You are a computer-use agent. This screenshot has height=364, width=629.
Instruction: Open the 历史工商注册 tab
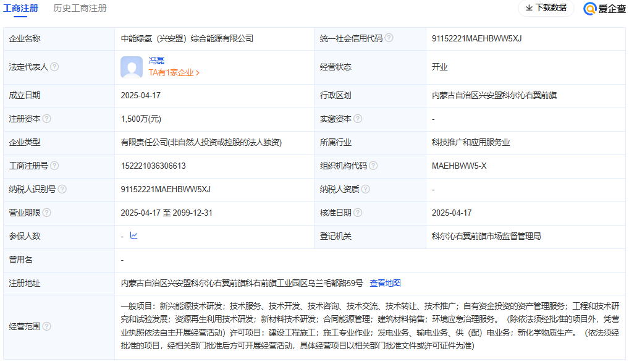point(80,9)
